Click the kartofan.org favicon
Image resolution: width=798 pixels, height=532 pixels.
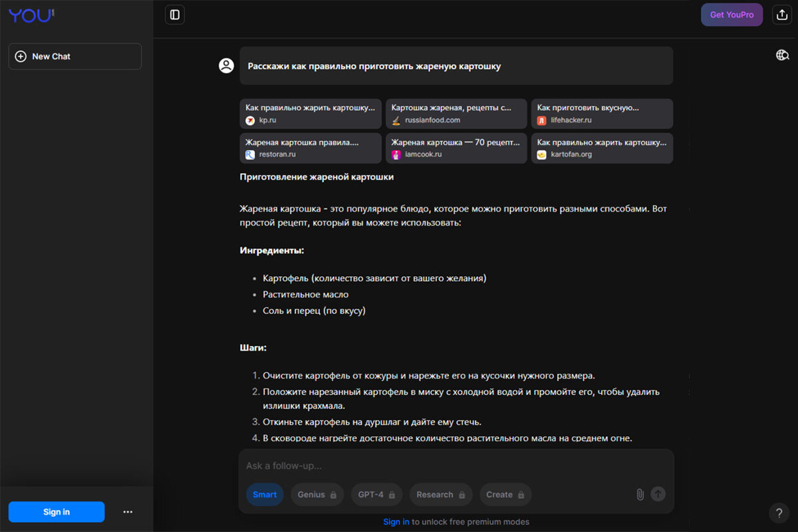(x=542, y=154)
